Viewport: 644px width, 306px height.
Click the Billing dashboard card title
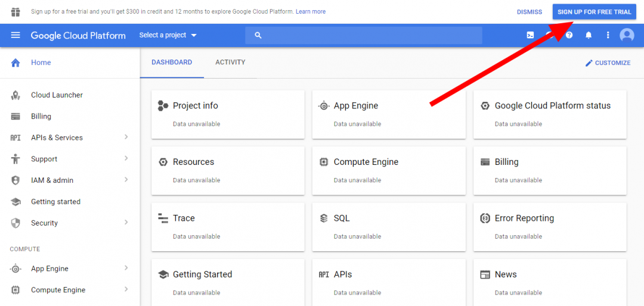pyautogui.click(x=506, y=162)
